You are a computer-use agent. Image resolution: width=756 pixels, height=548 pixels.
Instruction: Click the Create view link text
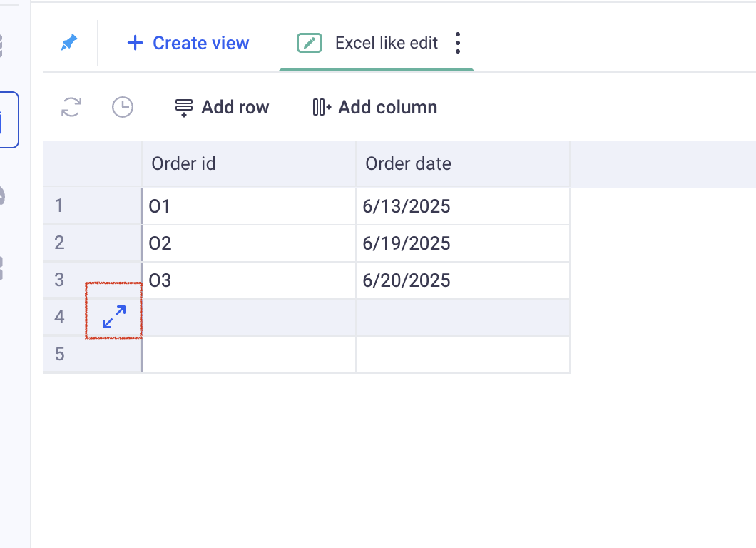pos(200,43)
